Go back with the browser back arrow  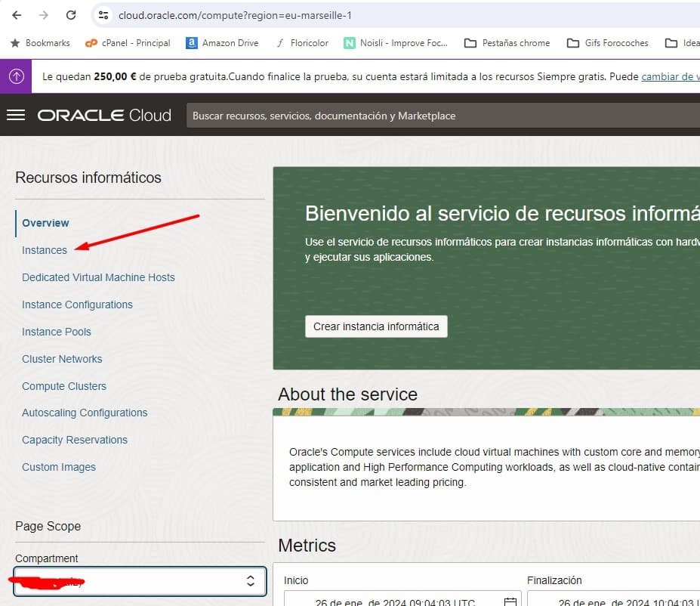point(17,15)
